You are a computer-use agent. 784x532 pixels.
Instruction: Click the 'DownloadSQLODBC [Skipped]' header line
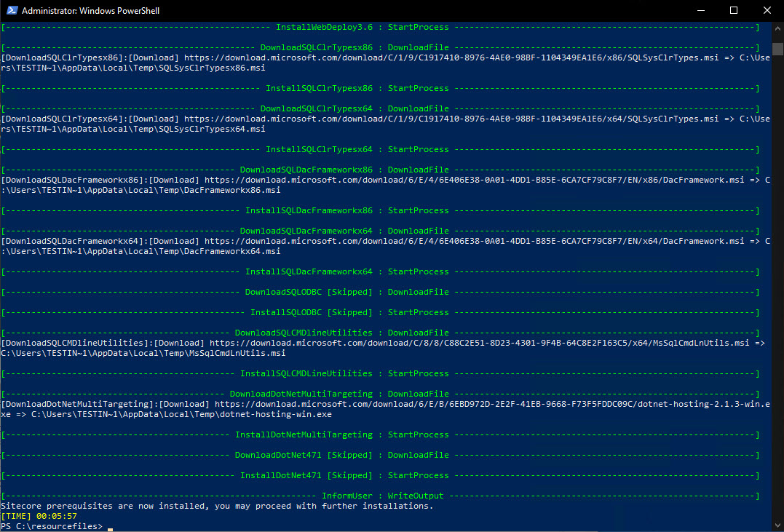(x=380, y=293)
